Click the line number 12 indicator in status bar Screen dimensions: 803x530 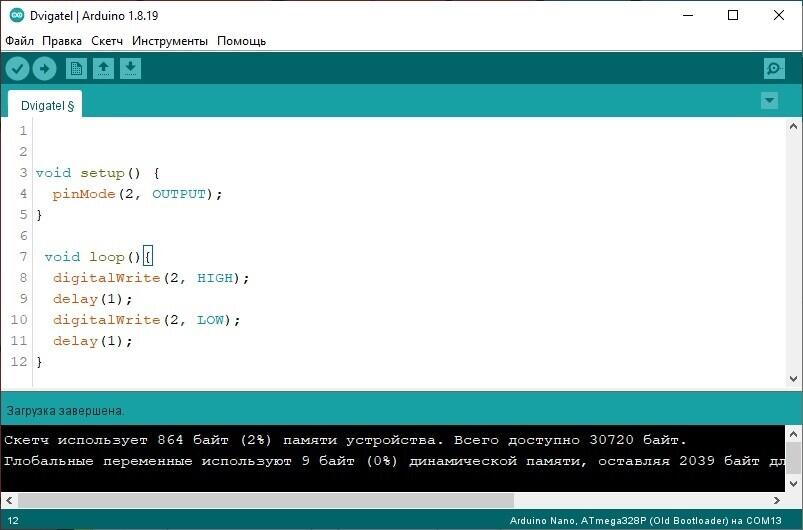[x=13, y=521]
